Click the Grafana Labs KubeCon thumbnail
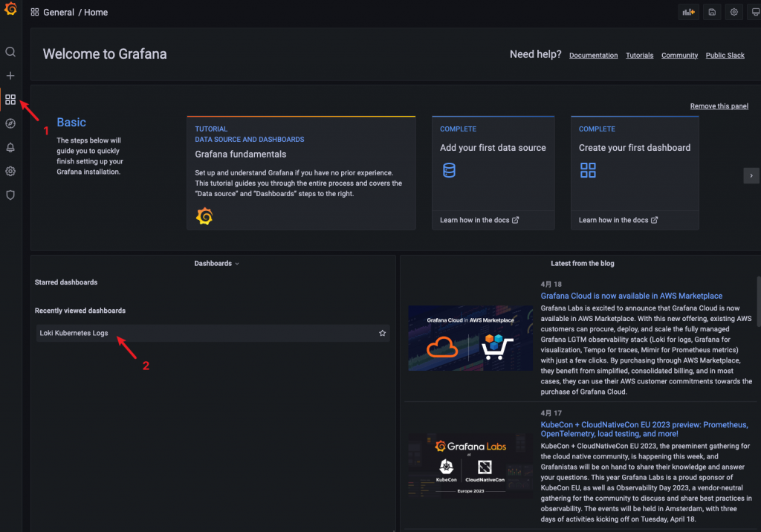 coord(470,466)
